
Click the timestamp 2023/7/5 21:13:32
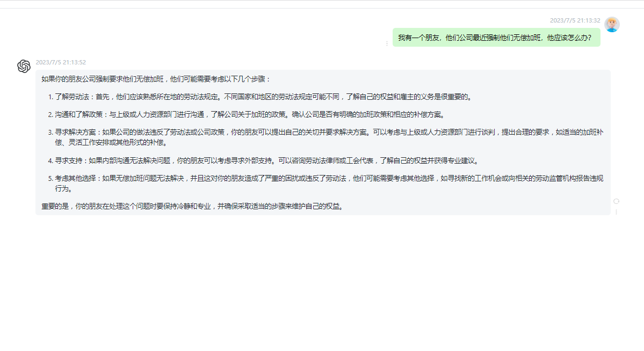point(575,20)
